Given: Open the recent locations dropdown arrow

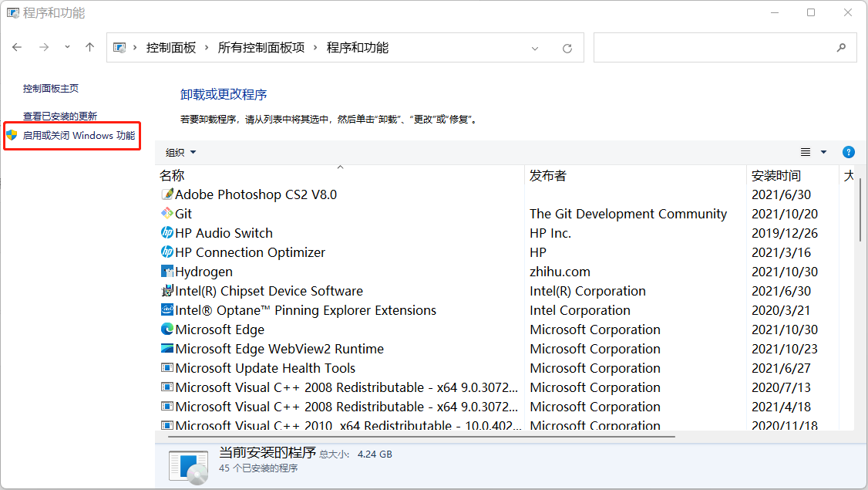Looking at the screenshot, I should pyautogui.click(x=67, y=48).
